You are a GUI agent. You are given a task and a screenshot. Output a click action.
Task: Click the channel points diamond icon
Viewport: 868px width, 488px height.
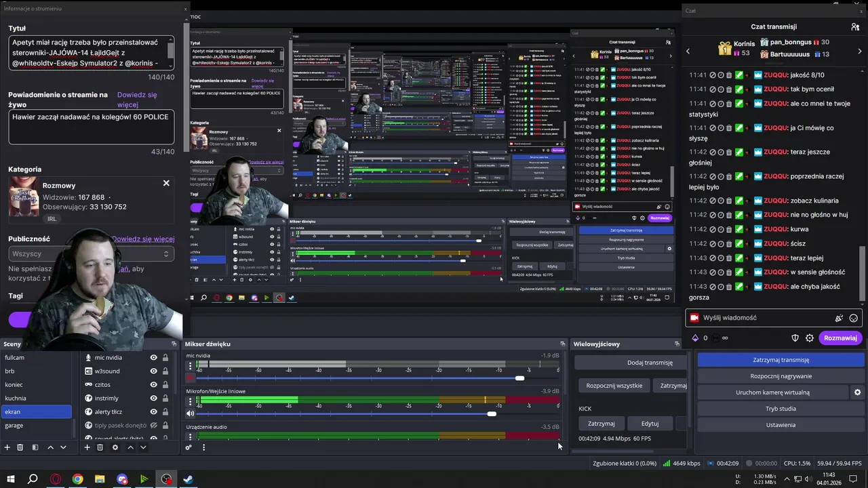(695, 338)
